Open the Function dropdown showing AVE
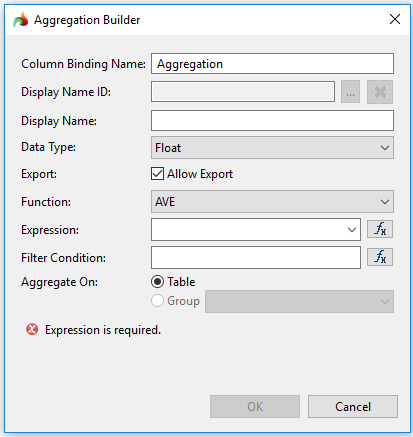The image size is (413, 437). [272, 201]
